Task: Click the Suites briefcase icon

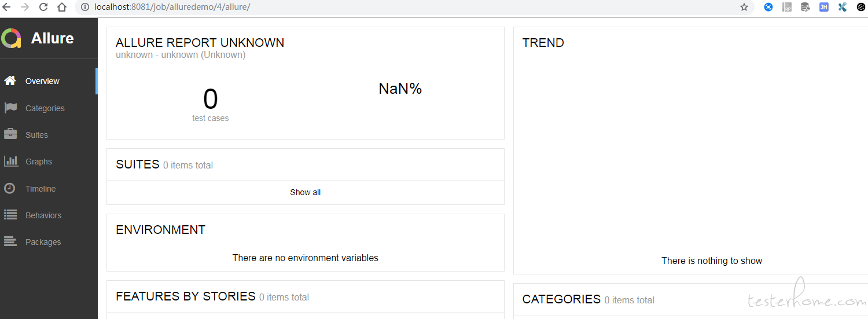Action: tap(10, 134)
